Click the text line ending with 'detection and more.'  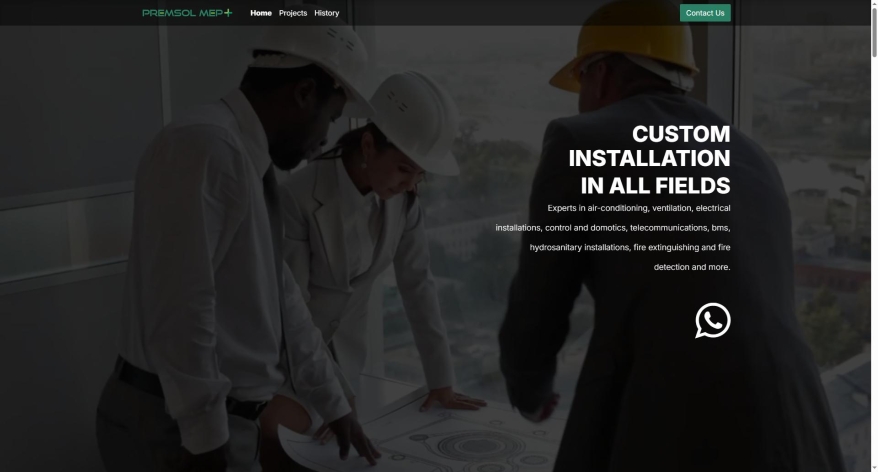(x=692, y=267)
